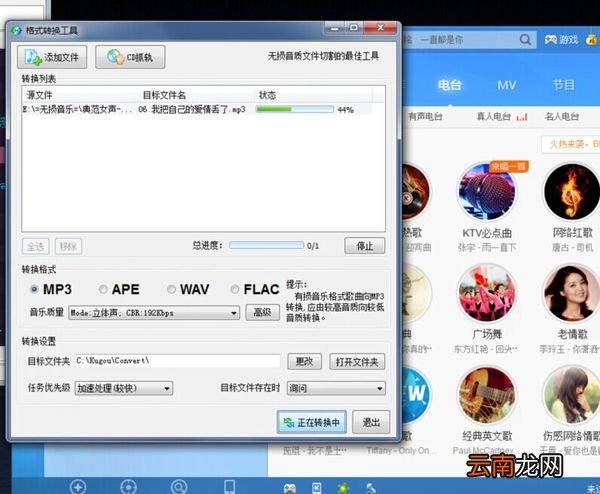Select the APE format radio button
Image resolution: width=600 pixels, height=494 pixels.
(103, 289)
